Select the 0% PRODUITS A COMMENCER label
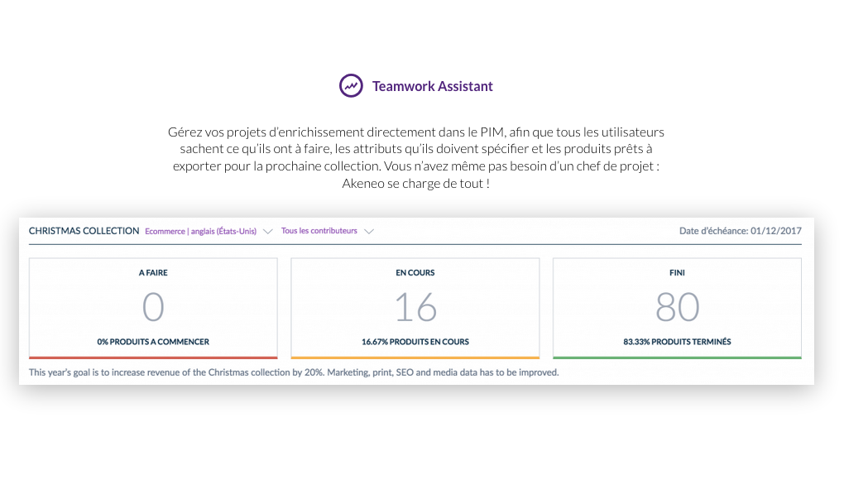844x504 pixels. click(x=153, y=342)
